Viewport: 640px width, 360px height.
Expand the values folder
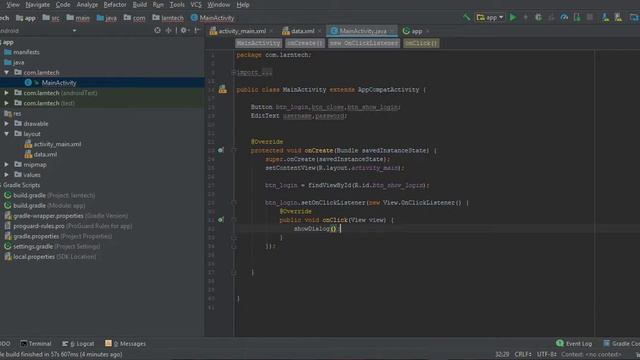(x=7, y=175)
